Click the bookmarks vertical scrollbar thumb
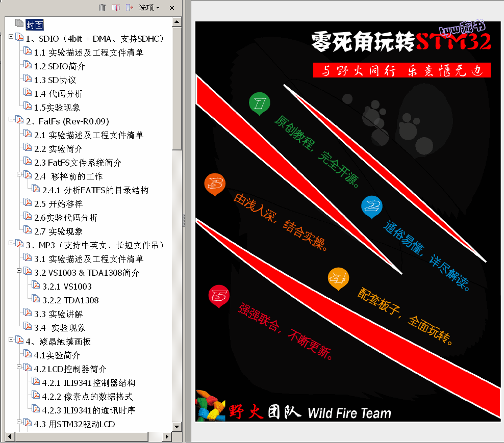 click(177, 88)
